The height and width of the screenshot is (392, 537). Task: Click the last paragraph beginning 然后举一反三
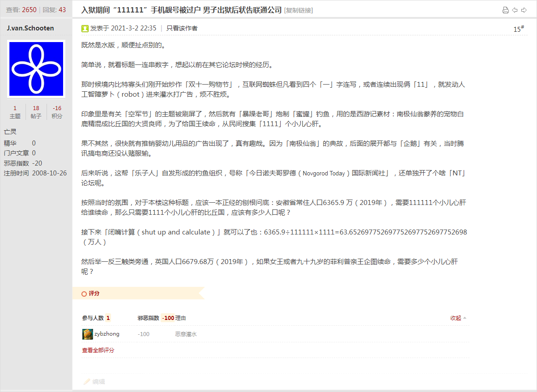(x=269, y=266)
